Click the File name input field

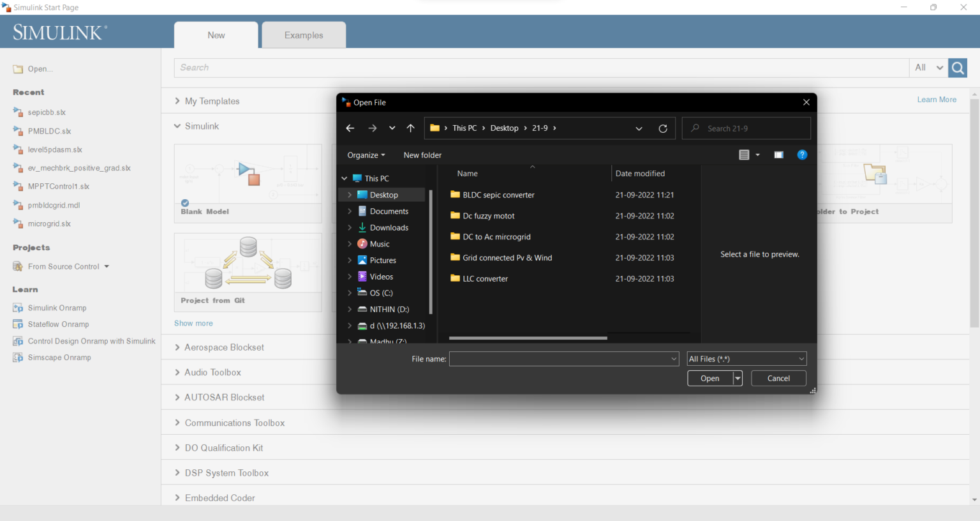pyautogui.click(x=564, y=359)
